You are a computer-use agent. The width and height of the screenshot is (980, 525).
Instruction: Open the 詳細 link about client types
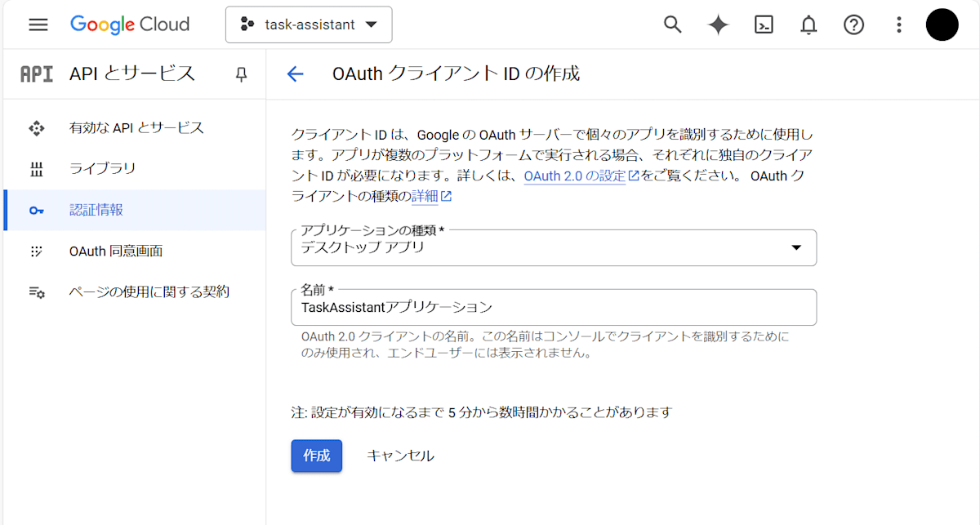click(432, 196)
